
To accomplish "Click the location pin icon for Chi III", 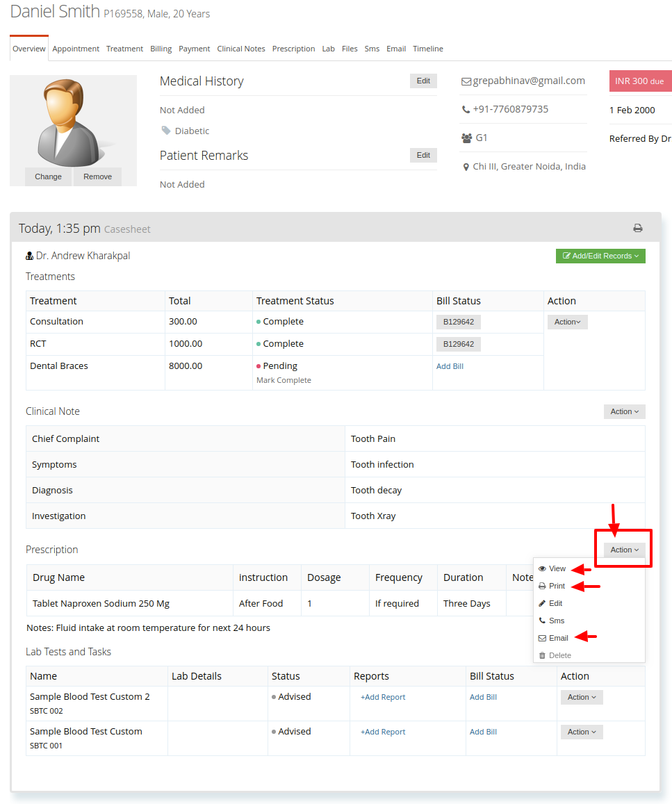I will 466,167.
